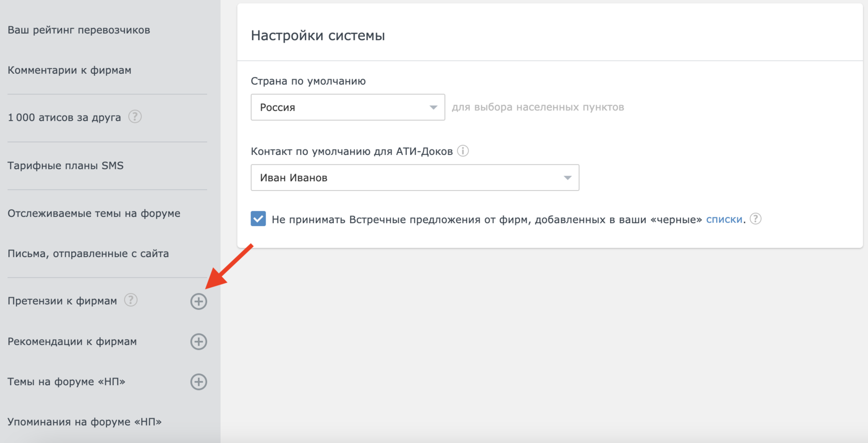This screenshot has height=443, width=868.
Task: Open help icon beside 1 000 атисов за друга
Action: 135,117
